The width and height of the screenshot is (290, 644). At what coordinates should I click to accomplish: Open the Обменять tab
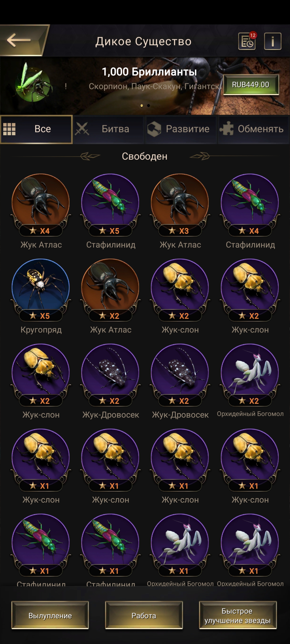(254, 129)
